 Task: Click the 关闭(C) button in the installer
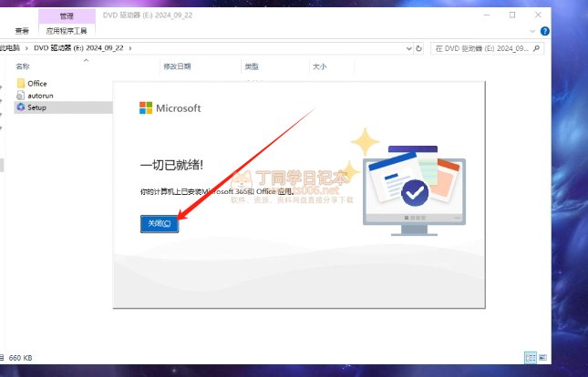point(160,224)
